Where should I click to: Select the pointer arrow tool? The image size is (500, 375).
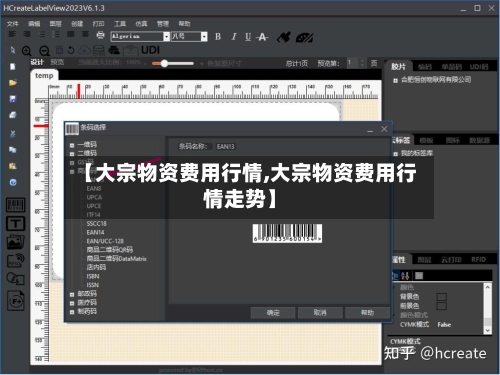click(13, 50)
